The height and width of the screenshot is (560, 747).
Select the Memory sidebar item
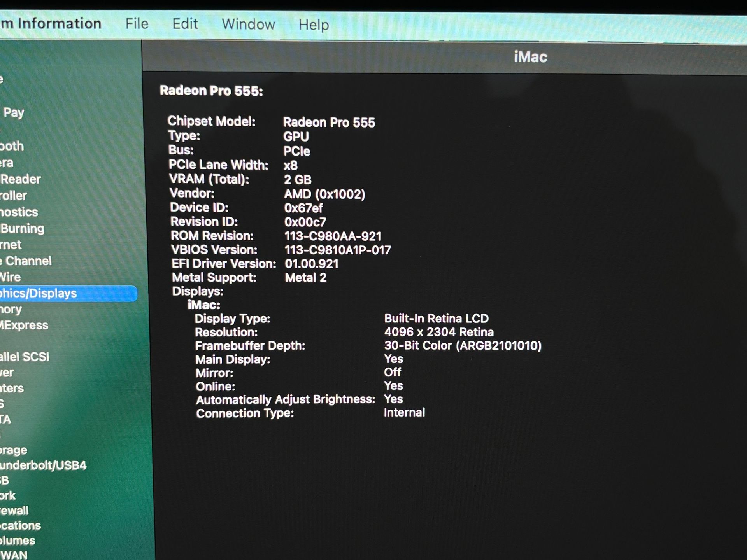pyautogui.click(x=11, y=310)
